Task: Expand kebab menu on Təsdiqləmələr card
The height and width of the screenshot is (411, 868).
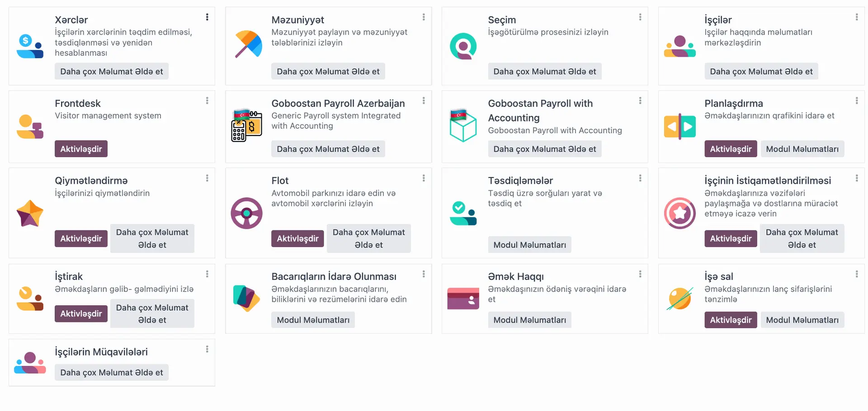Action: [x=640, y=178]
